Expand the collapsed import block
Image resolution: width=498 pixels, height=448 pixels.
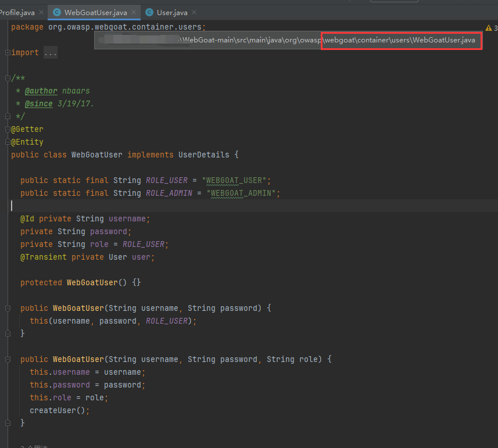point(8,52)
